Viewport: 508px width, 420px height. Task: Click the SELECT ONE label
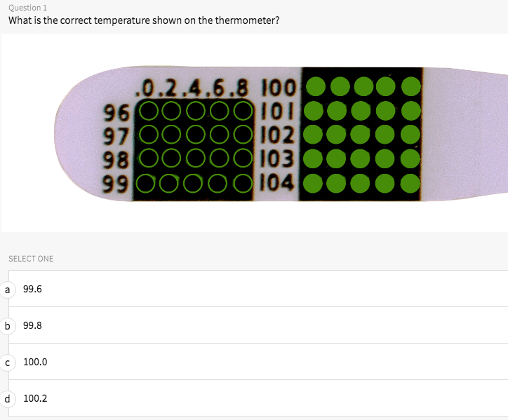(x=31, y=259)
